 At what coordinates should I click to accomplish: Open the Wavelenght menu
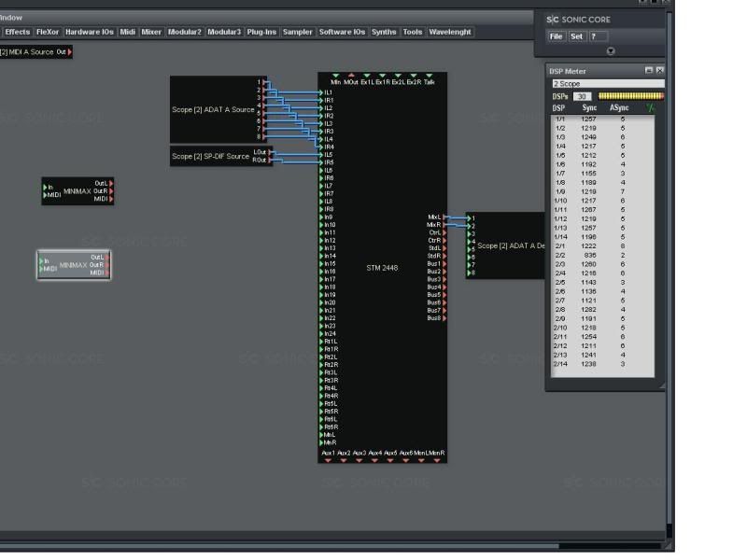pos(450,32)
